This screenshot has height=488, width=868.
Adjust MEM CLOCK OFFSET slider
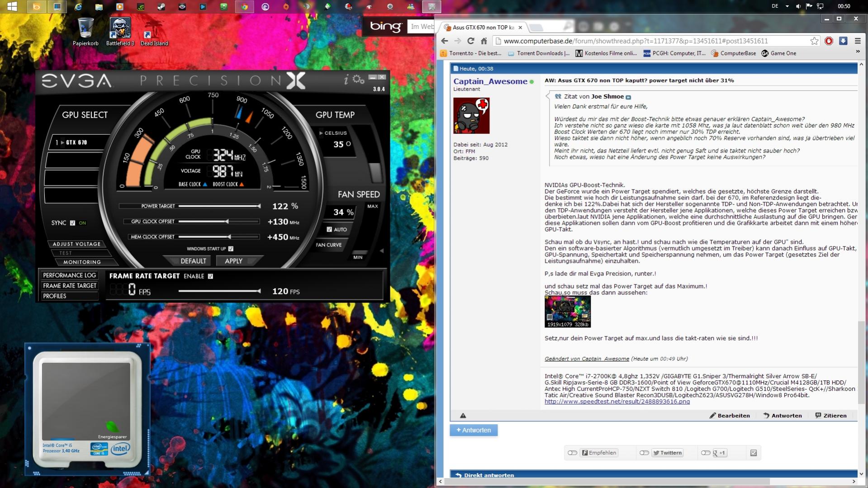click(x=219, y=237)
